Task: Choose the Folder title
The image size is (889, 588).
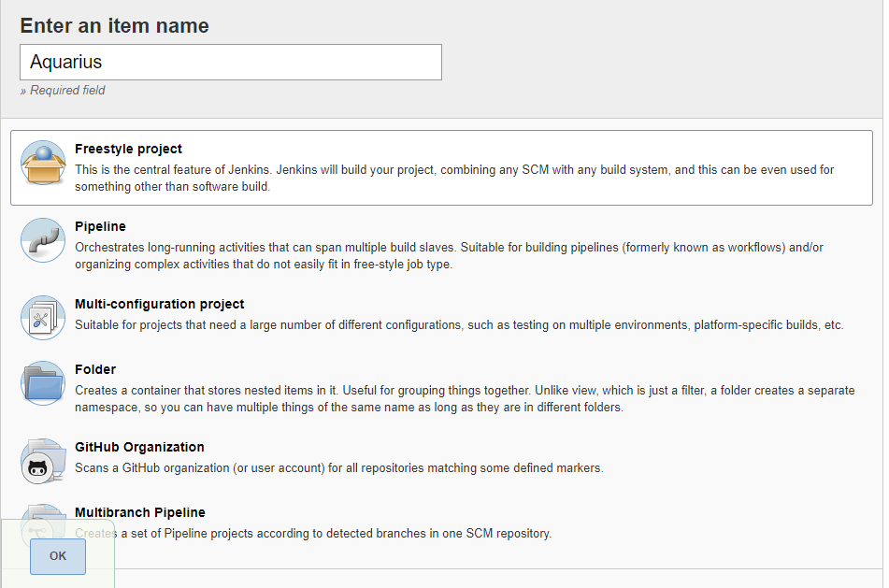Action: (95, 369)
